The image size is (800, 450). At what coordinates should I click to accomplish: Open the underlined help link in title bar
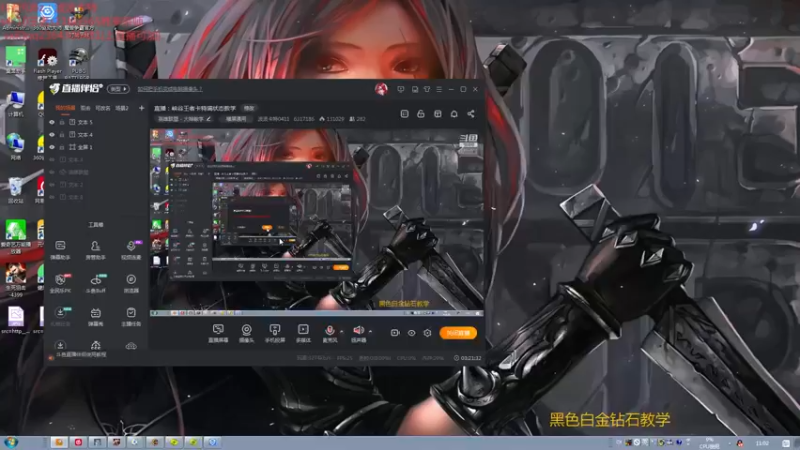pos(170,89)
